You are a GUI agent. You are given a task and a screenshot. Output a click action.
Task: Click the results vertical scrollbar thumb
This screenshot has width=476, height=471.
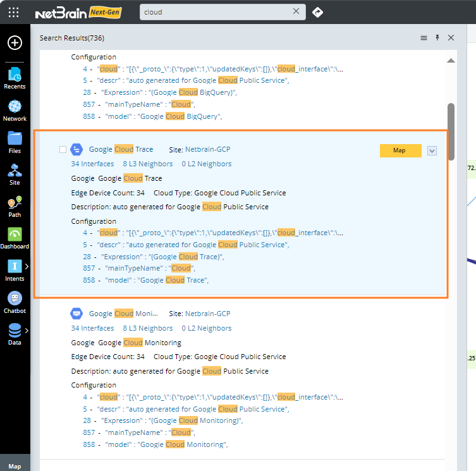point(451,132)
